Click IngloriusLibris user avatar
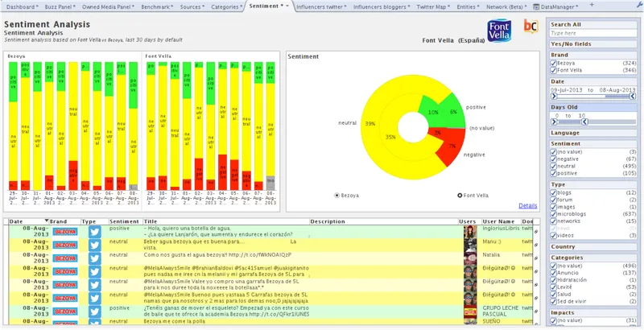Image resolution: width=644 pixels, height=330 pixels. (x=470, y=232)
